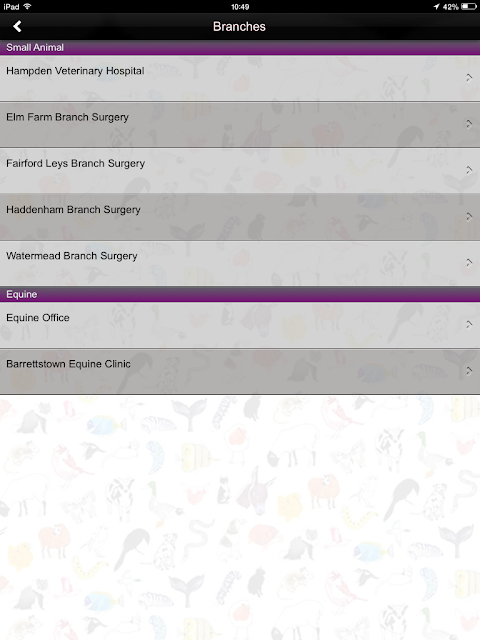The width and height of the screenshot is (480, 640).
Task: Tap the Wi-Fi status icon
Action: (x=27, y=6)
